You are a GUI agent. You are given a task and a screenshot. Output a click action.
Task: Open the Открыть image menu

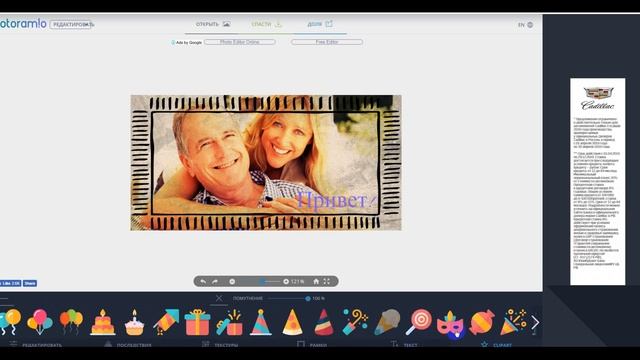click(x=213, y=24)
